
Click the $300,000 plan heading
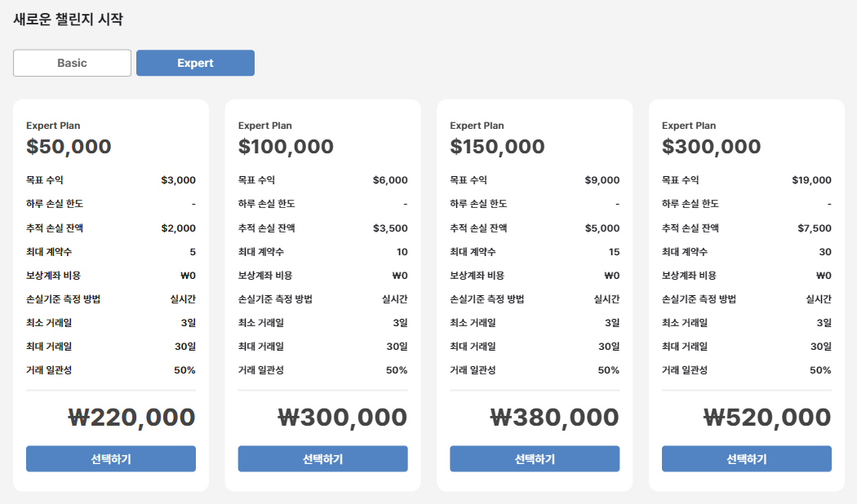pos(711,147)
